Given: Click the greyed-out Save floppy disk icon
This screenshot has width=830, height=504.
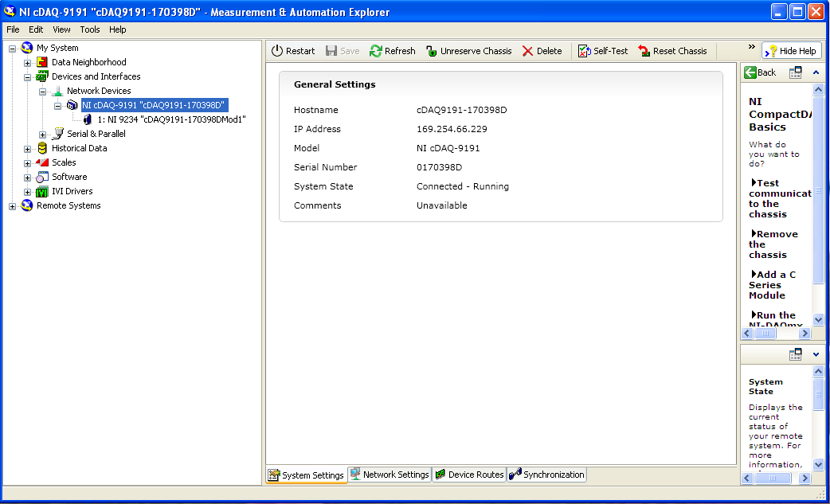Looking at the screenshot, I should pos(331,51).
